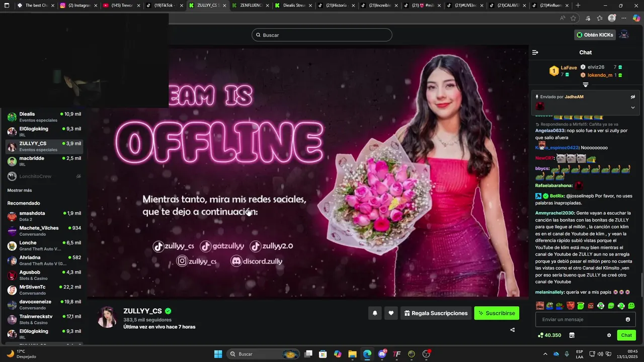Open Trainwreckstv Slots & Casino channel
Screen dimensions: 644x362
click(x=44, y=319)
